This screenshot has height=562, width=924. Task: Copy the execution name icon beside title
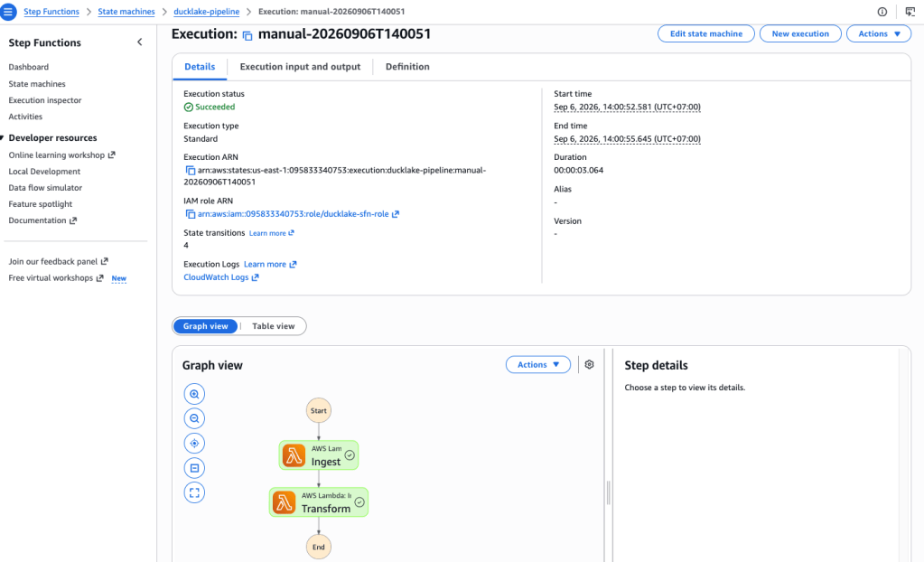click(247, 36)
